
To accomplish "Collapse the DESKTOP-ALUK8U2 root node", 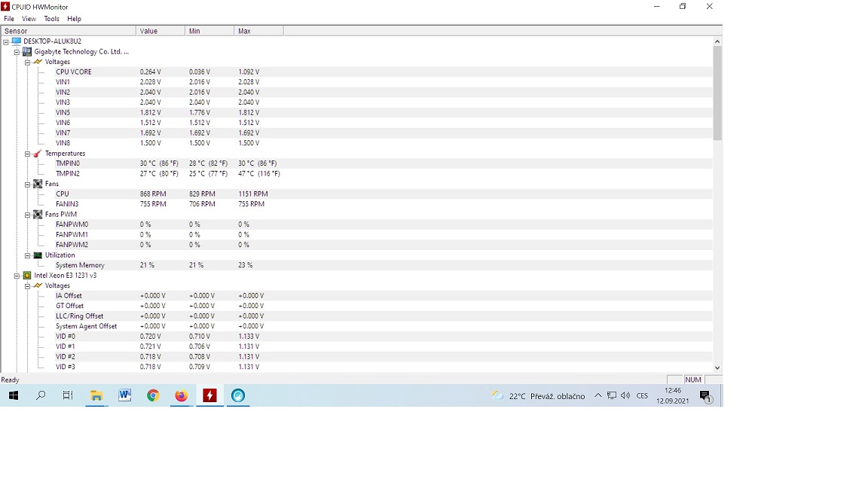I will [x=6, y=41].
